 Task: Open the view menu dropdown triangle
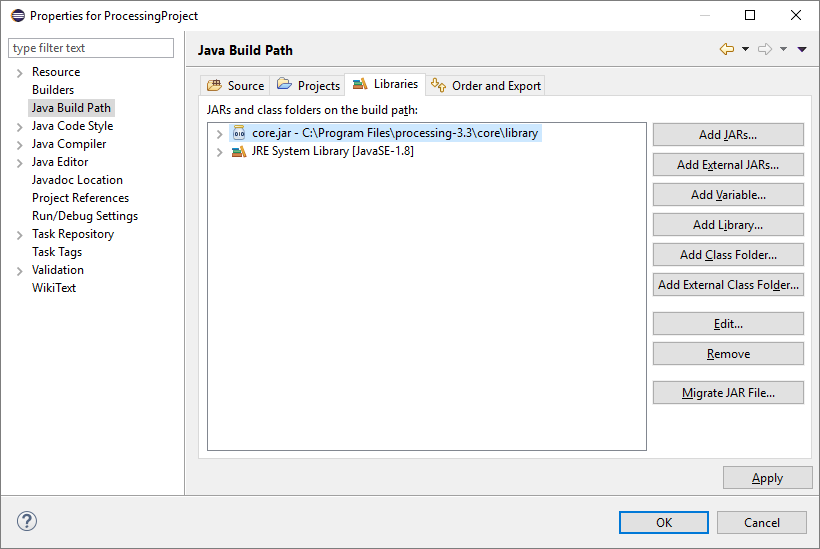point(802,49)
